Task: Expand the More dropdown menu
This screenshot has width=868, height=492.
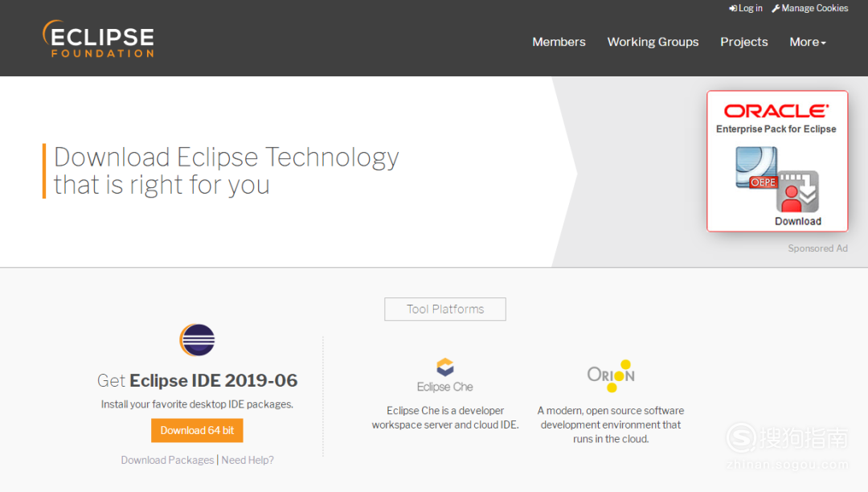Action: (x=807, y=42)
